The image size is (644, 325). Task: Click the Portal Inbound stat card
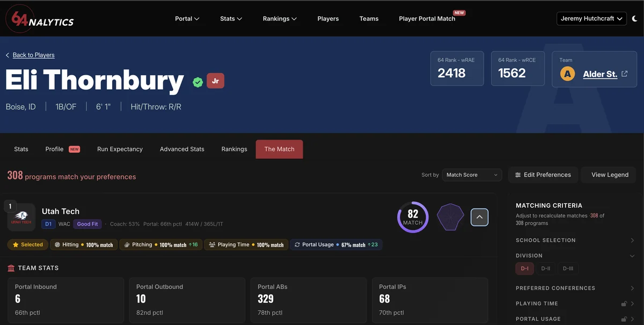click(x=65, y=300)
